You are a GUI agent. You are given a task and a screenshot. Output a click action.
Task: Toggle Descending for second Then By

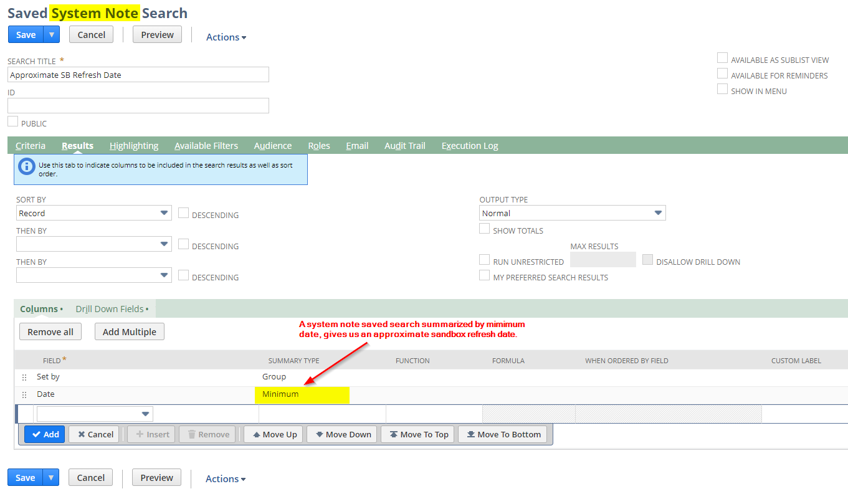point(183,275)
